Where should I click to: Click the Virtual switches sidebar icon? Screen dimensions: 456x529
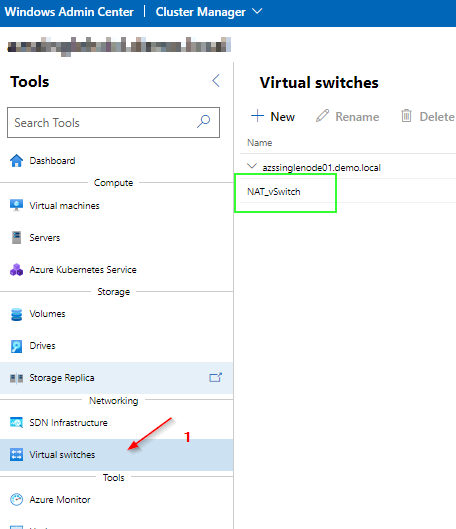(16, 454)
